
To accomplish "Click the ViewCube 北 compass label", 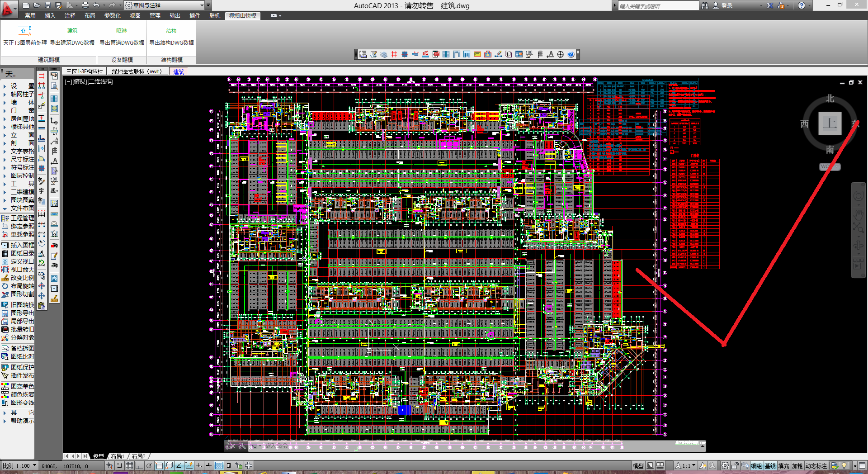I will click(830, 98).
